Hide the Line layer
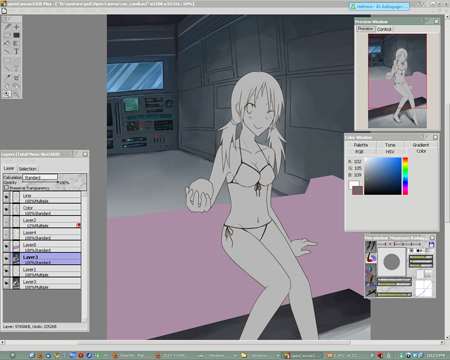450x360 pixels. (x=6, y=197)
